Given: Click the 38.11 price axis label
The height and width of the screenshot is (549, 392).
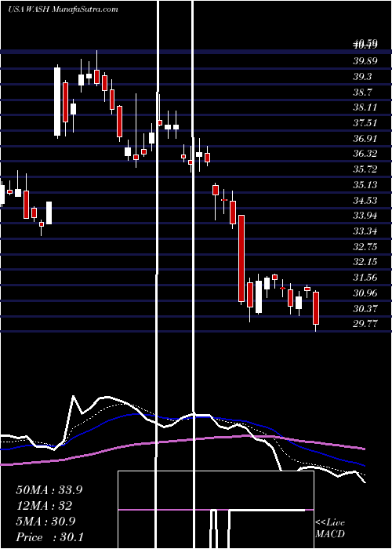Looking at the screenshot, I should (365, 107).
